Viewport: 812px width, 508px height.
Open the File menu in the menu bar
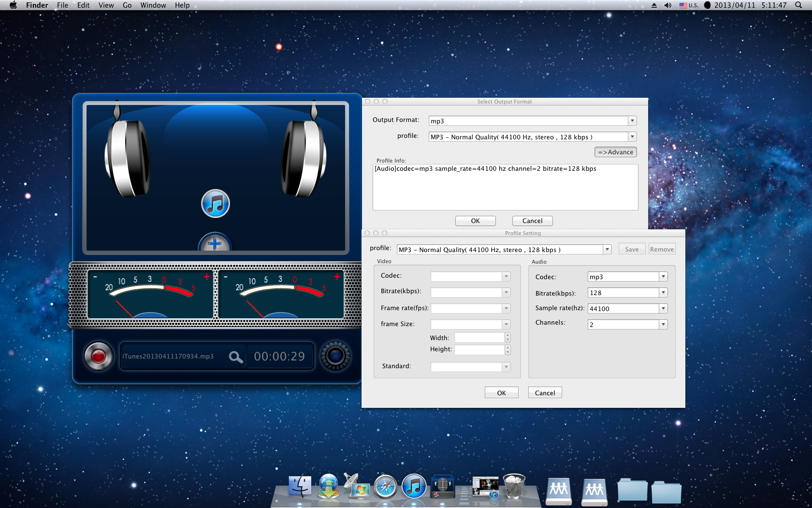point(62,5)
